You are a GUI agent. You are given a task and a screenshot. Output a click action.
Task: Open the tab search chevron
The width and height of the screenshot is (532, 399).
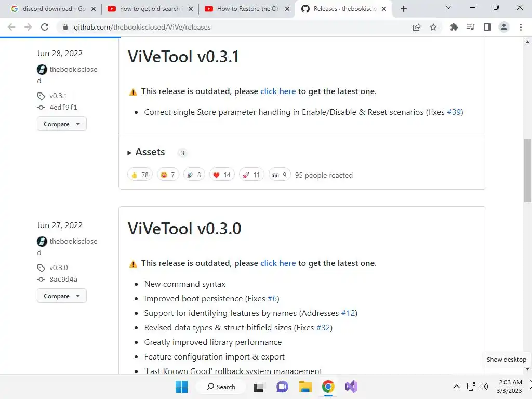(448, 7)
